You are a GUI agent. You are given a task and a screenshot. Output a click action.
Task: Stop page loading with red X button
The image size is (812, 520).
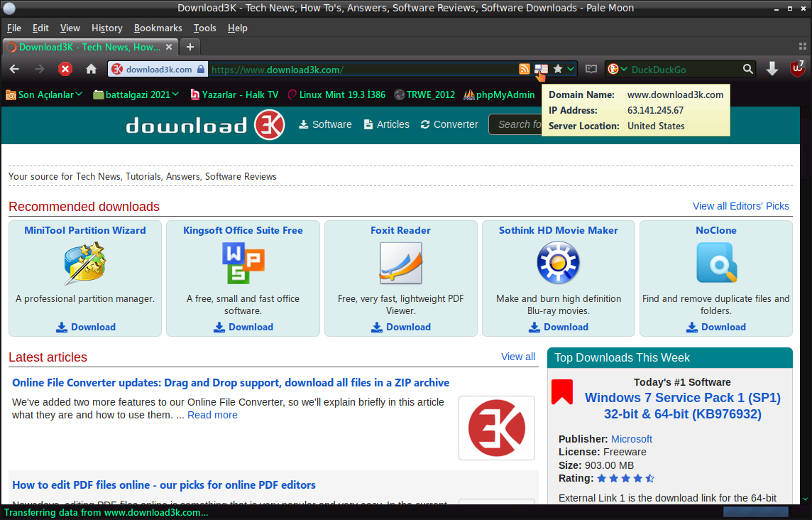point(65,69)
